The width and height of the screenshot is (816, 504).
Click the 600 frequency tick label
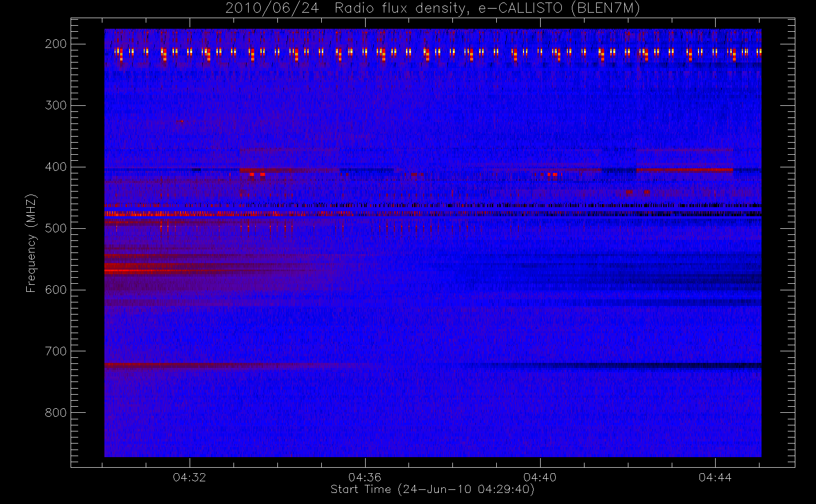pyautogui.click(x=56, y=290)
